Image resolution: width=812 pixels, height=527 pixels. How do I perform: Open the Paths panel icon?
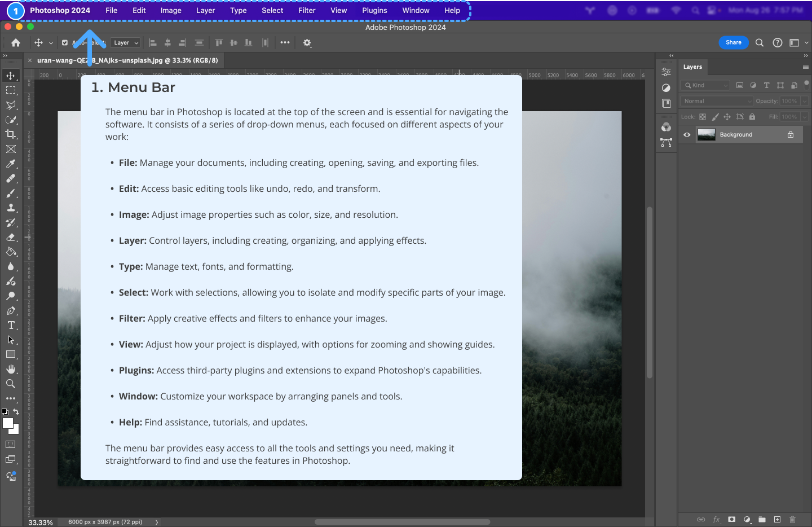click(666, 143)
